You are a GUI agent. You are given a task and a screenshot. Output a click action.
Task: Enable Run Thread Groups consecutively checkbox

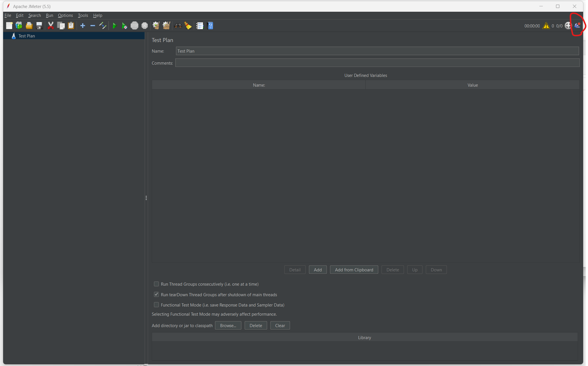tap(156, 284)
